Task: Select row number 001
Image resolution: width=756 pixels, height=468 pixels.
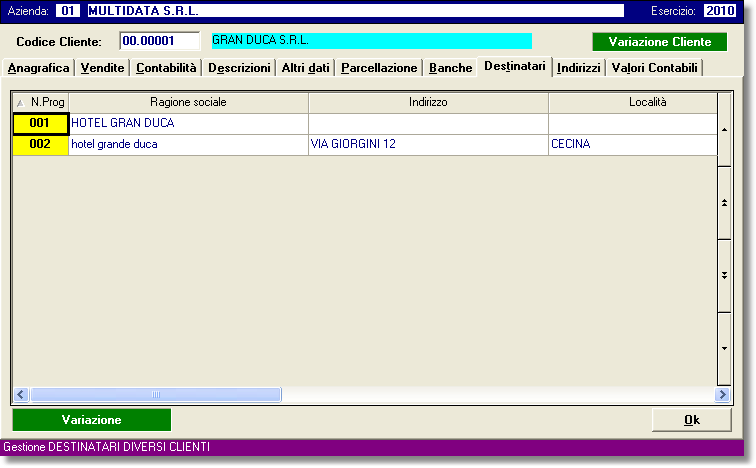Action: click(40, 123)
